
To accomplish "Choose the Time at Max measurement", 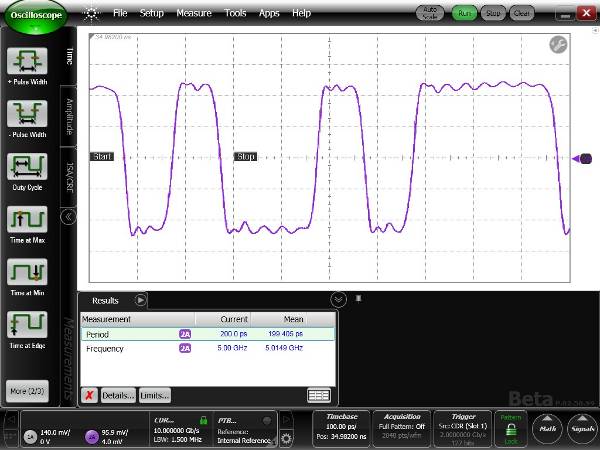I will (27, 220).
